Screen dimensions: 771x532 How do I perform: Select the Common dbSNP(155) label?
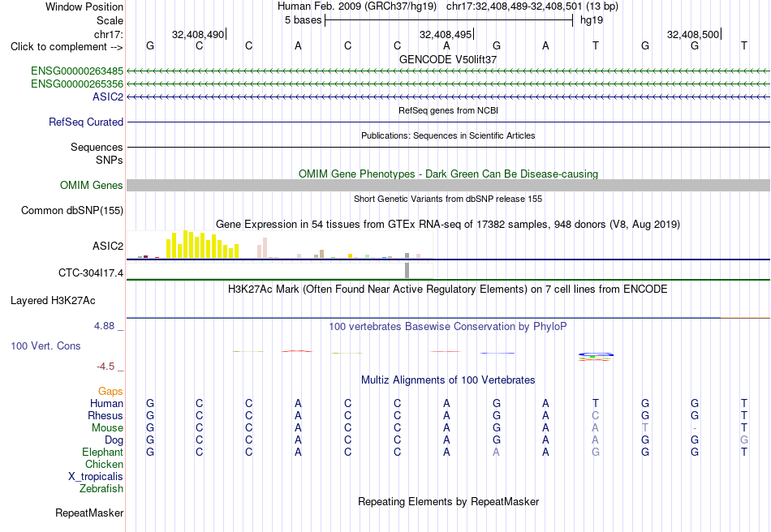(72, 210)
